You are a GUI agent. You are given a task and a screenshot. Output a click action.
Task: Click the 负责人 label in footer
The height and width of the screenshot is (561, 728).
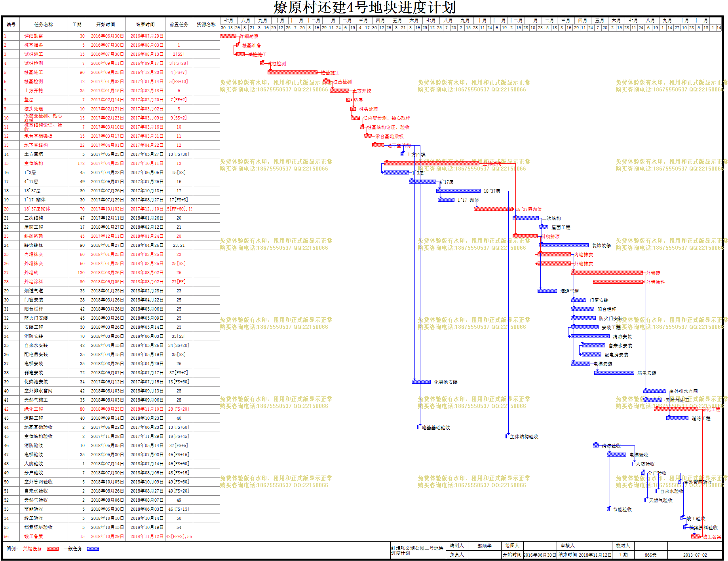pos(457,555)
